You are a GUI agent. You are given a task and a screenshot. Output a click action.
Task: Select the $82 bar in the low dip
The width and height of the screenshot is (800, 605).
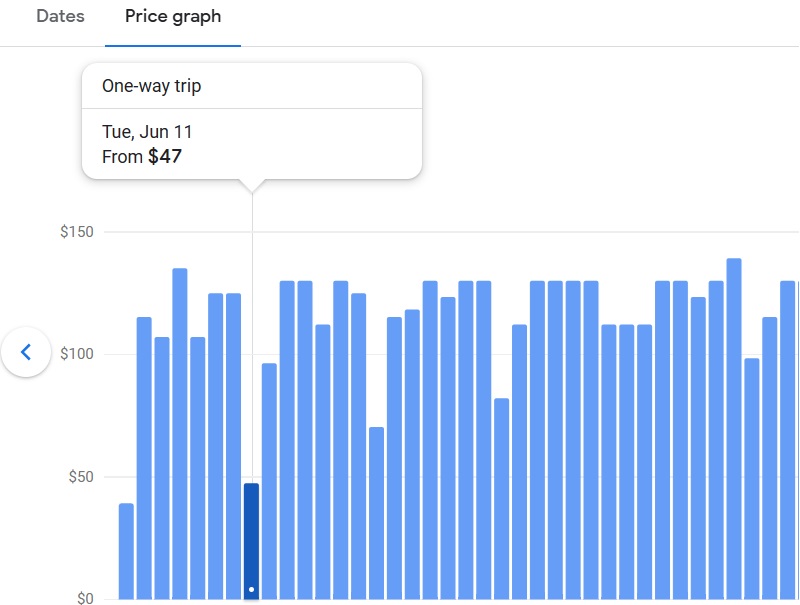(503, 500)
